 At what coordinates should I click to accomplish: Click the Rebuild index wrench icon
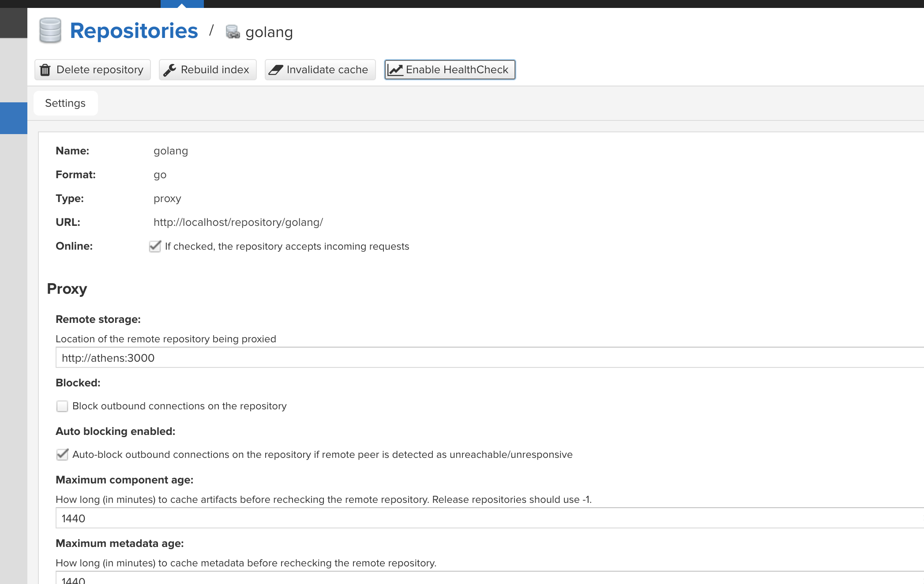pos(171,69)
